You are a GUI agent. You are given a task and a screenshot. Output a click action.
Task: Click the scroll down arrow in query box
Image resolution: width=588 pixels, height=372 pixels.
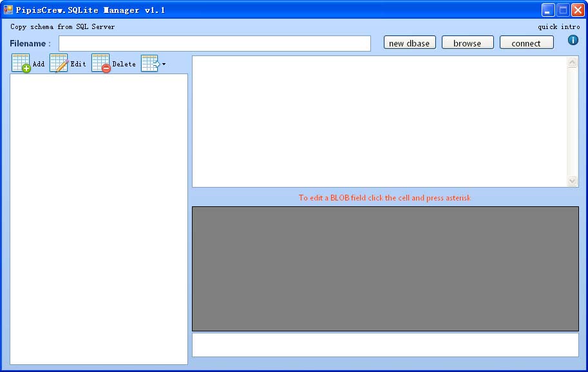click(x=573, y=181)
